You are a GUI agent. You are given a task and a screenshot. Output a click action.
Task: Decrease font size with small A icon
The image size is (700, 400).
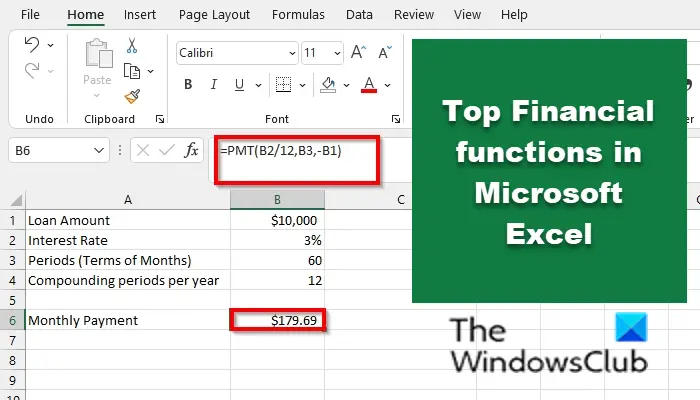[x=384, y=52]
